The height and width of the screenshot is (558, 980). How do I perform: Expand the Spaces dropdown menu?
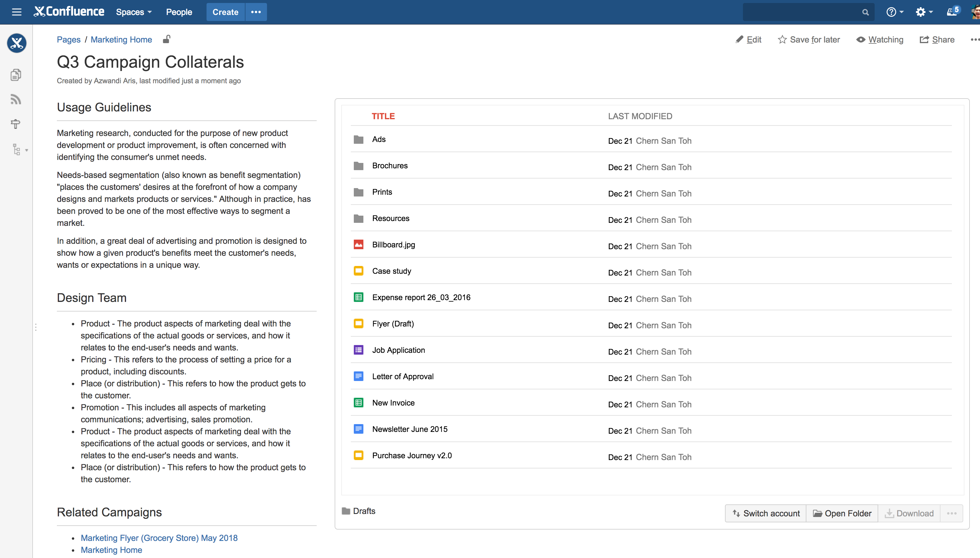(134, 12)
